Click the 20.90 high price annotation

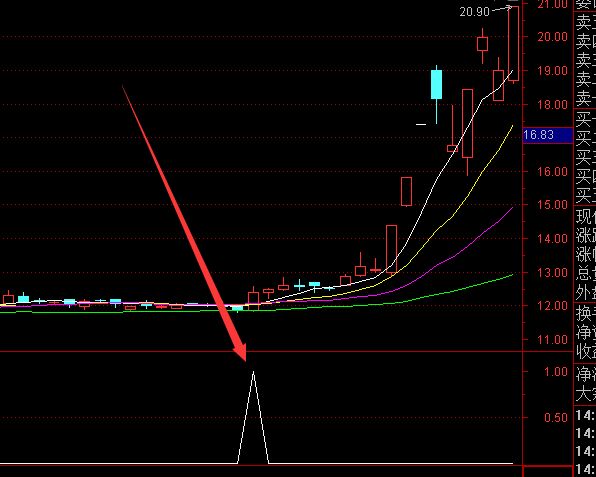coord(474,12)
